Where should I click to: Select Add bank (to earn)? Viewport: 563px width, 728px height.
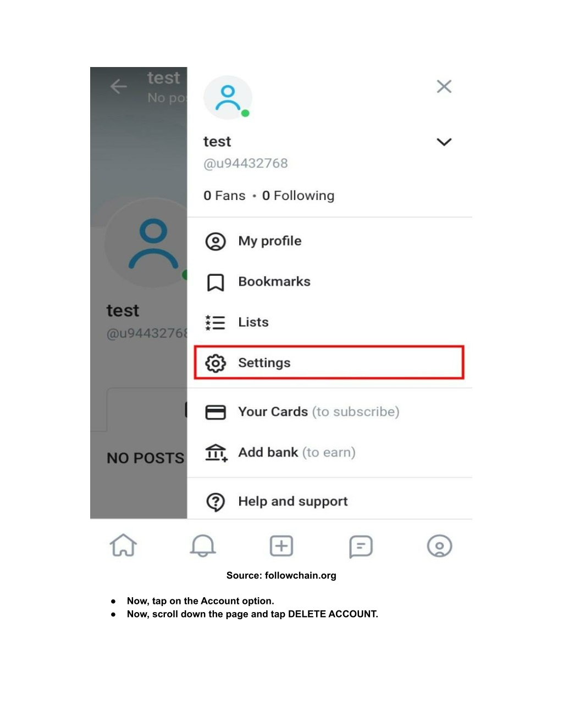(329, 453)
